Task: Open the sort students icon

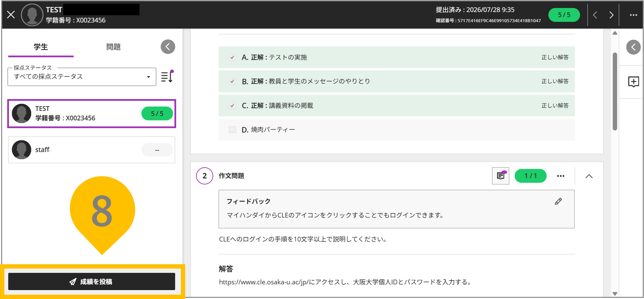Action: [168, 76]
